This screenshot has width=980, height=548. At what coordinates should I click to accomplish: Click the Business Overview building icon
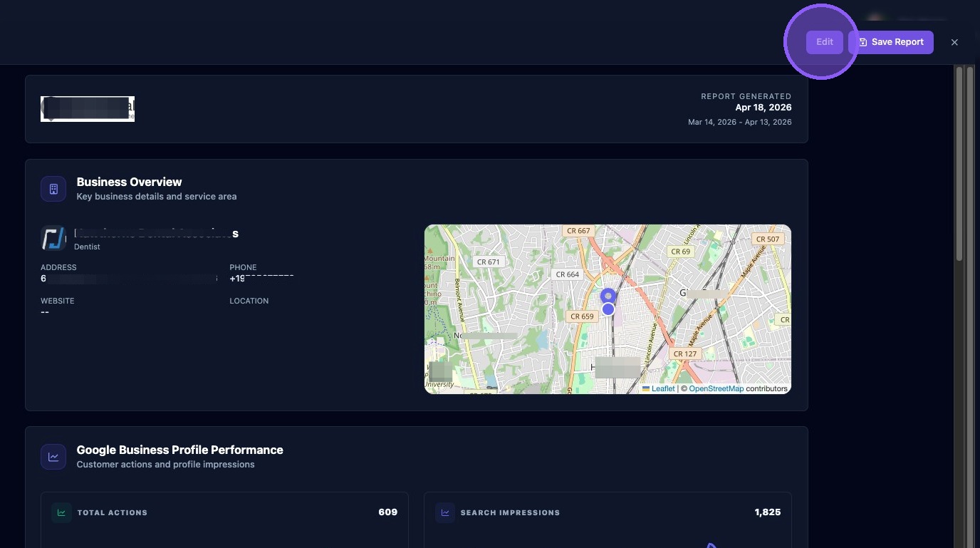(x=53, y=189)
